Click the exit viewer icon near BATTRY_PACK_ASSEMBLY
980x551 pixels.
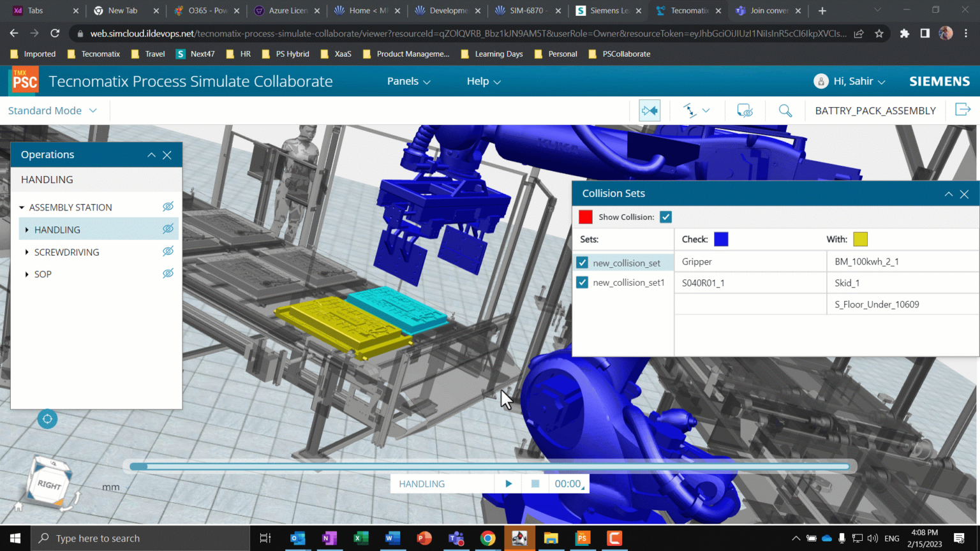[963, 110]
